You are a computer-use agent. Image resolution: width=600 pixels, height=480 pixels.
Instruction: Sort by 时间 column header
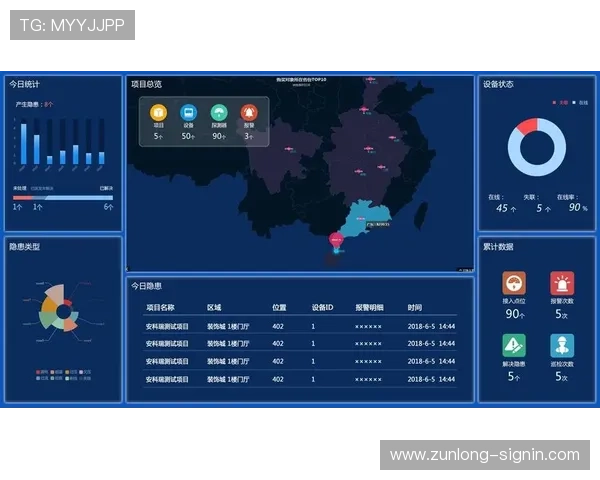(414, 307)
